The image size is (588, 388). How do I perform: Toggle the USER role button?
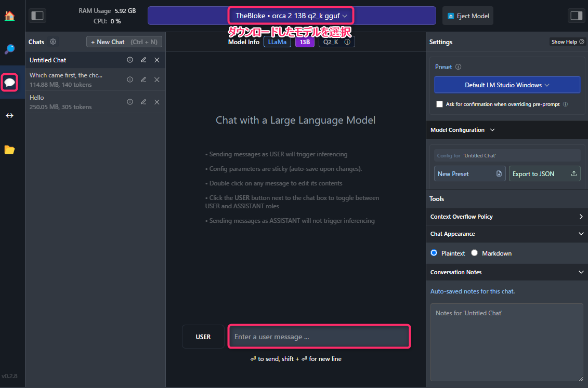203,337
